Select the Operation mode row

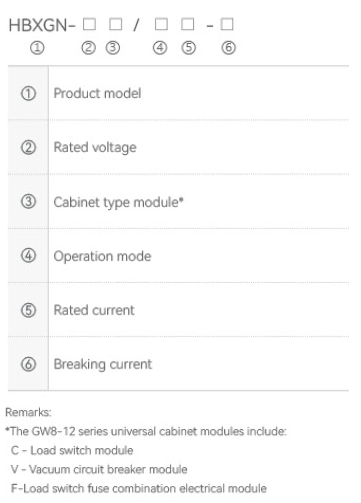click(x=178, y=256)
